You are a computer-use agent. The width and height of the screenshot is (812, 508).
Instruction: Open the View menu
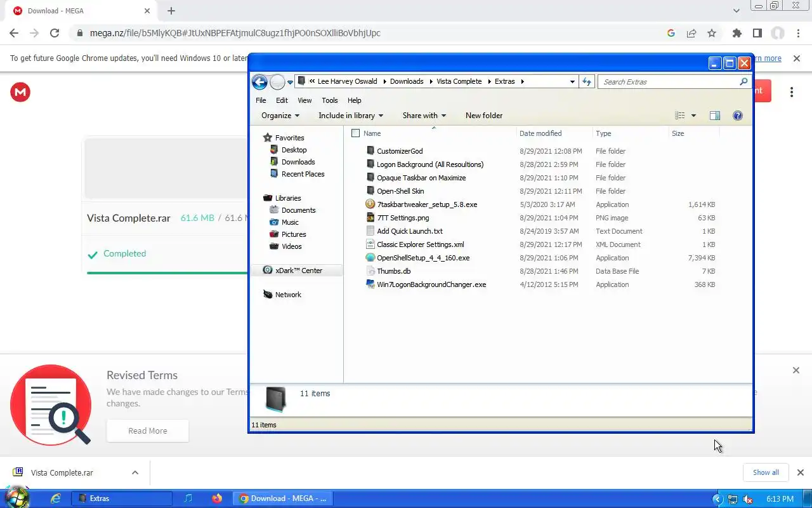pos(304,100)
